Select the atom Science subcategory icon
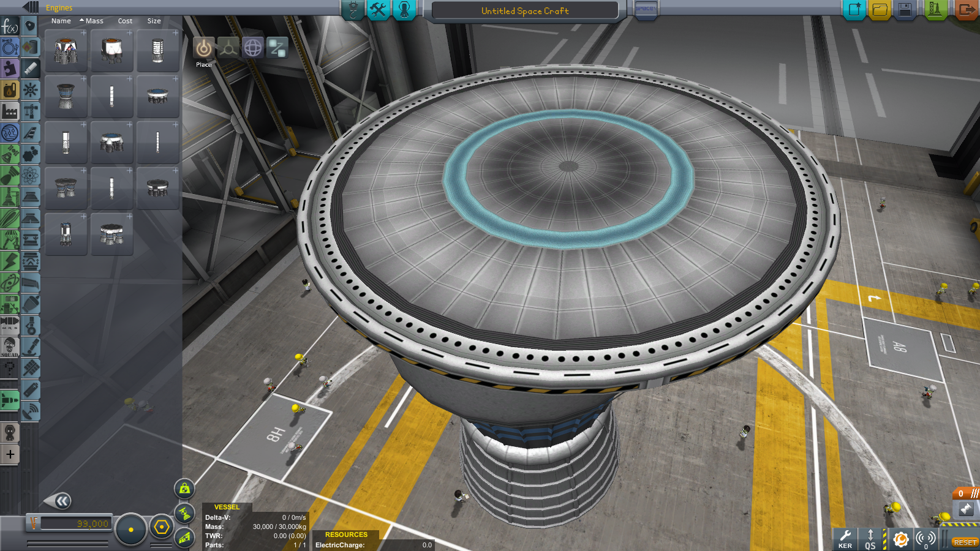Screen dimensions: 980x551 tap(31, 176)
